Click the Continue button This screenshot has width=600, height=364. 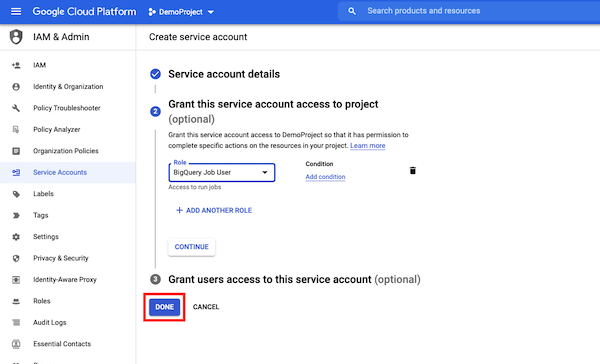192,247
